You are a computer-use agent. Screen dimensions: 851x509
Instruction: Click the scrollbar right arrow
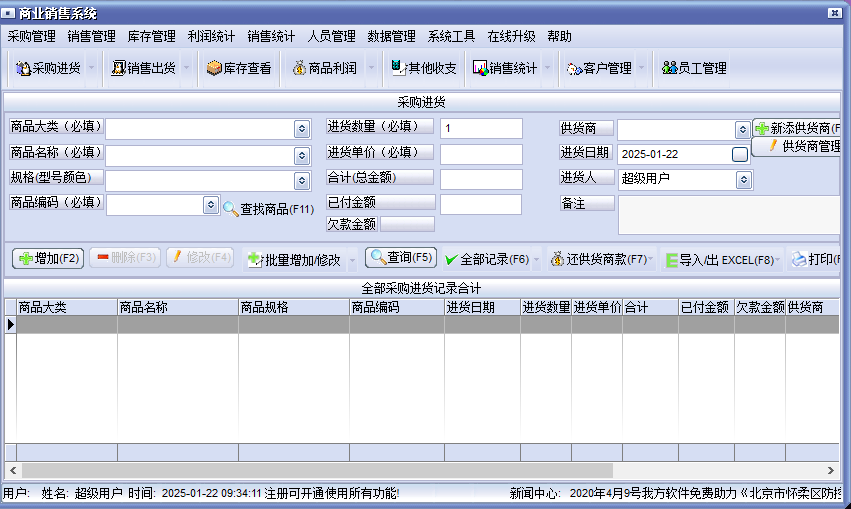click(x=831, y=470)
